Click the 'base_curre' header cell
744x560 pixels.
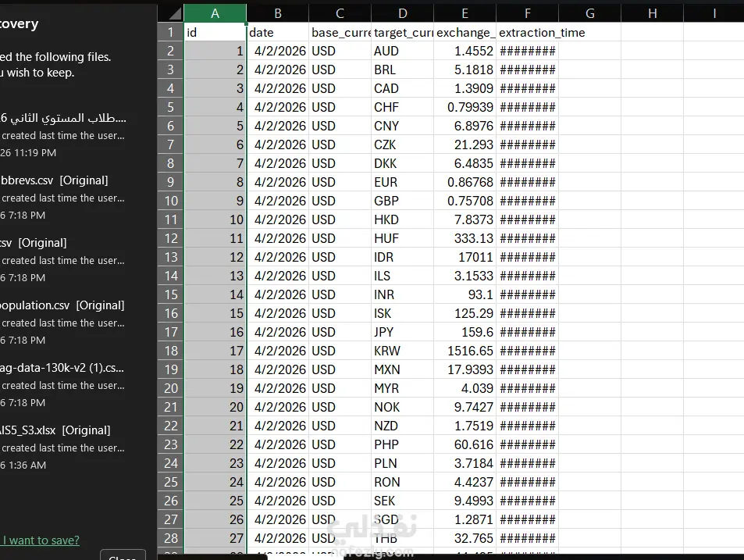pyautogui.click(x=340, y=32)
